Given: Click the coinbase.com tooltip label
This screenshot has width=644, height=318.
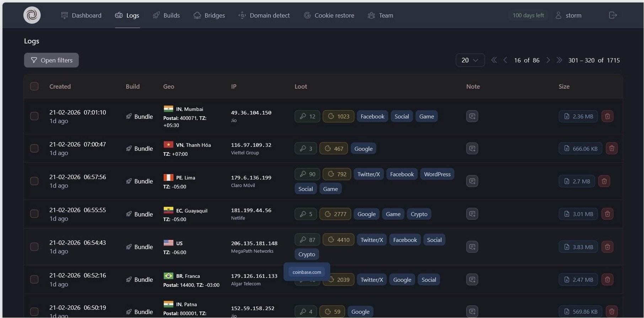Looking at the screenshot, I should pos(307,272).
